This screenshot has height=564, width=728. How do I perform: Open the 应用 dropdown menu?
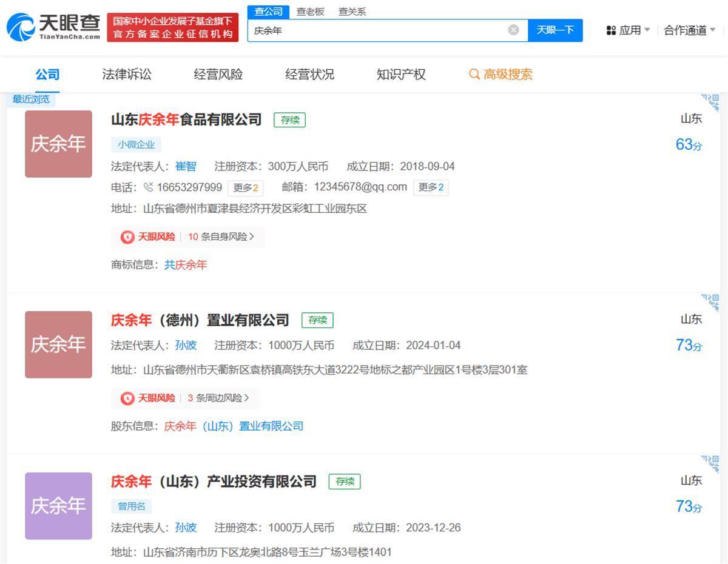pos(628,30)
